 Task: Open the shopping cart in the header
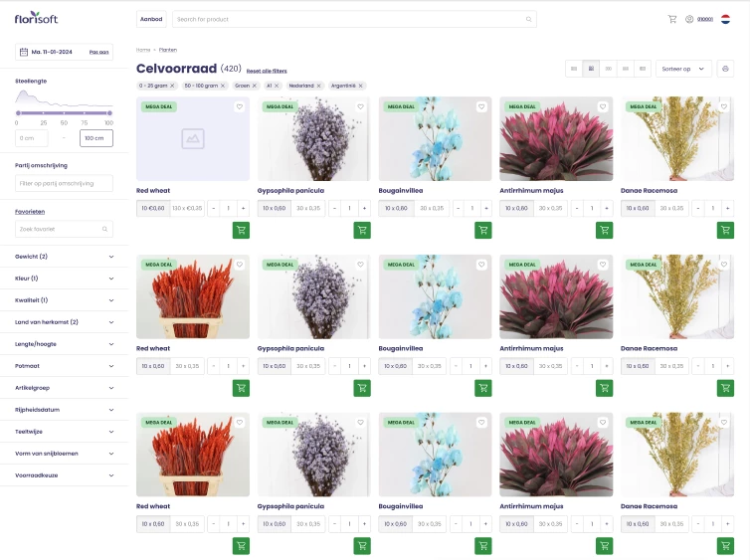672,19
